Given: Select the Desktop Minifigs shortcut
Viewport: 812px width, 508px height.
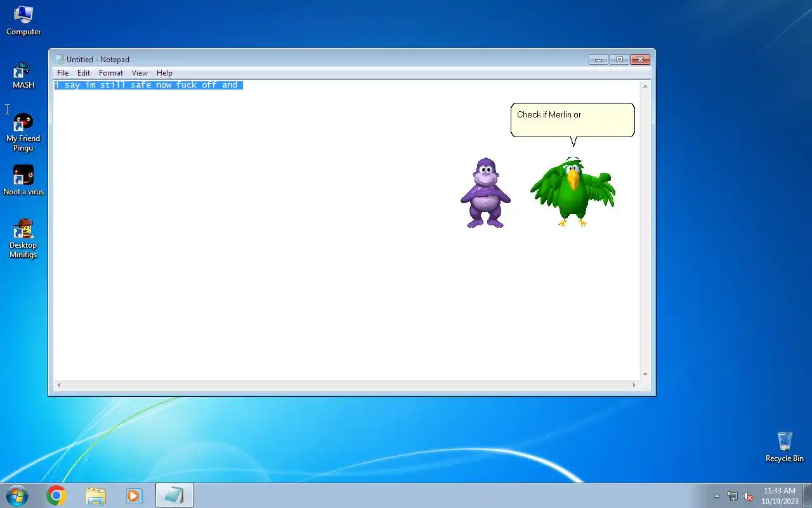Looking at the screenshot, I should pos(23,238).
